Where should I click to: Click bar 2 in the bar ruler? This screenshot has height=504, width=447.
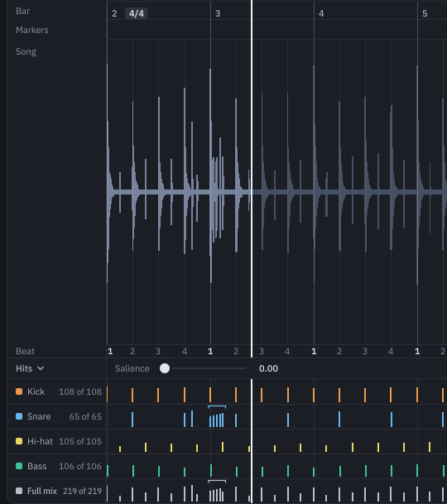click(114, 13)
